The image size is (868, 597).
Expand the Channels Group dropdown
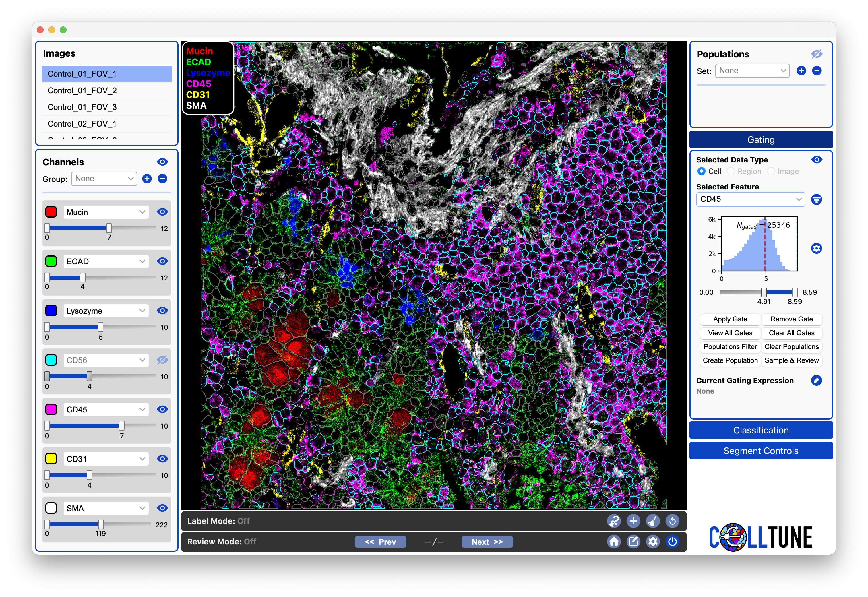[104, 179]
